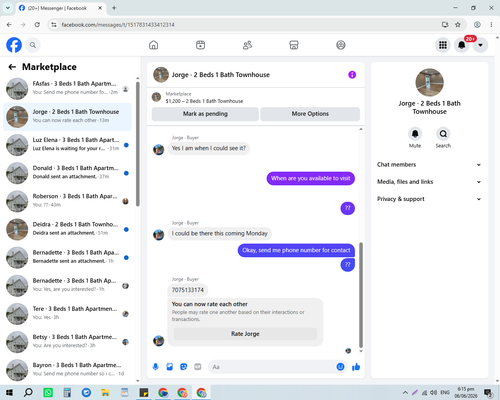Viewport: 500px width, 400px height.
Task: Open Bernadette 'Yes, are you interested?' conversation
Action: point(68,286)
